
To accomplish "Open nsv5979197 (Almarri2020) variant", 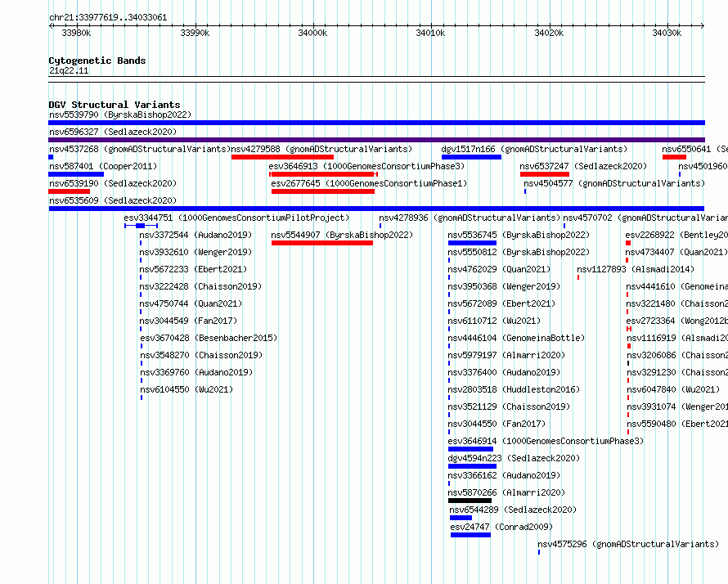I will coord(506,355).
